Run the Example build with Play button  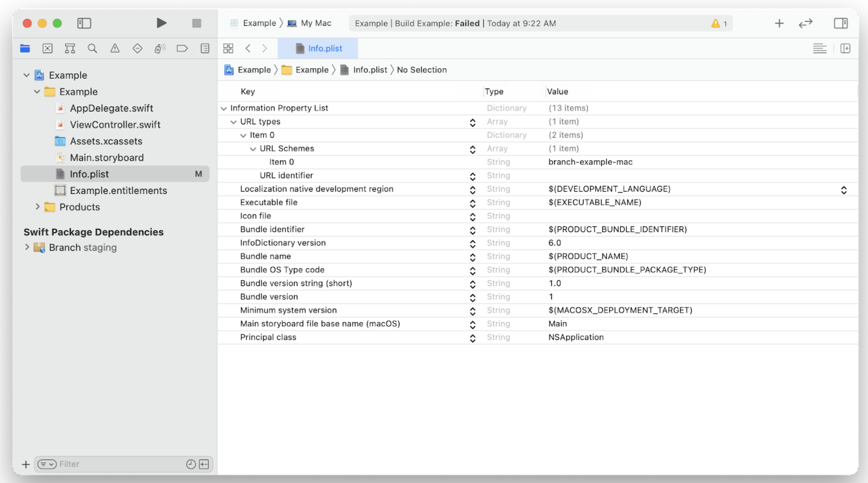tap(161, 23)
